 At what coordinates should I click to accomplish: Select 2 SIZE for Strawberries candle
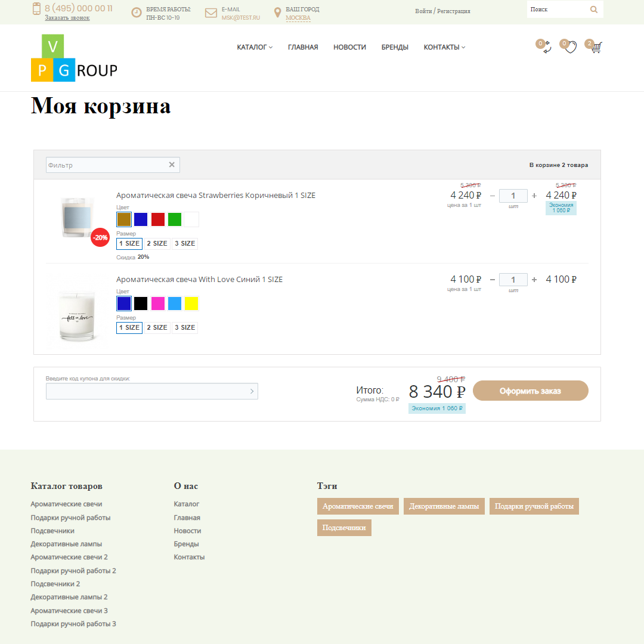157,243
